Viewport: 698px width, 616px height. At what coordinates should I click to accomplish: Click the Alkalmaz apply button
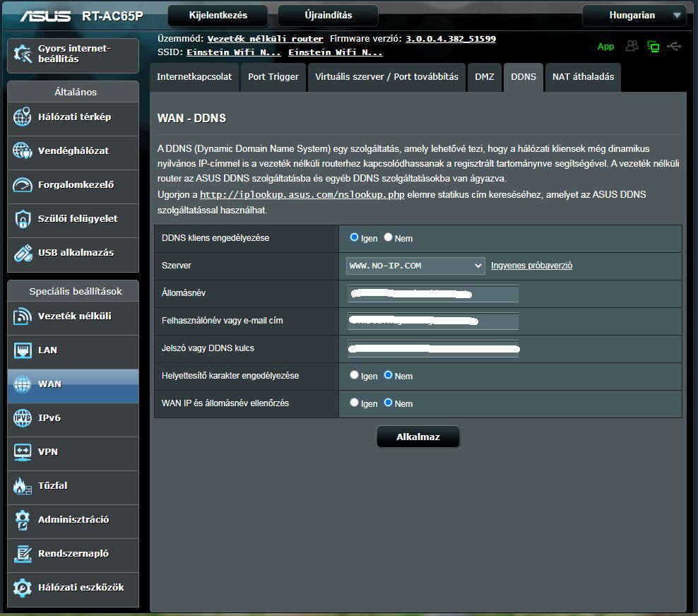point(418,437)
